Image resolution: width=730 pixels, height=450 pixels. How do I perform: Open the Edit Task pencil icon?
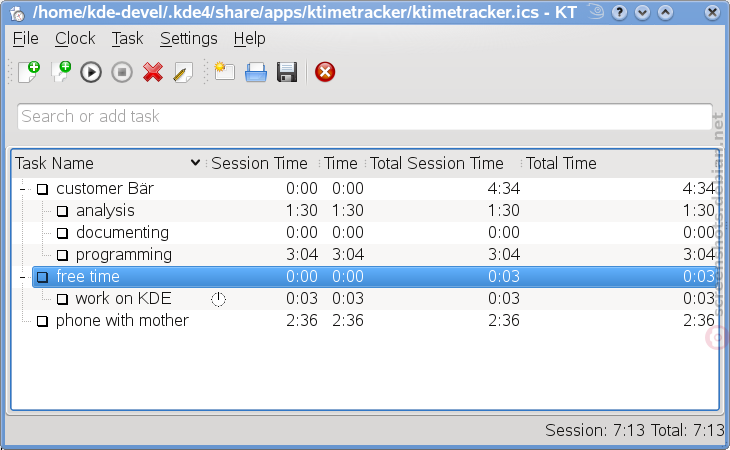click(183, 73)
